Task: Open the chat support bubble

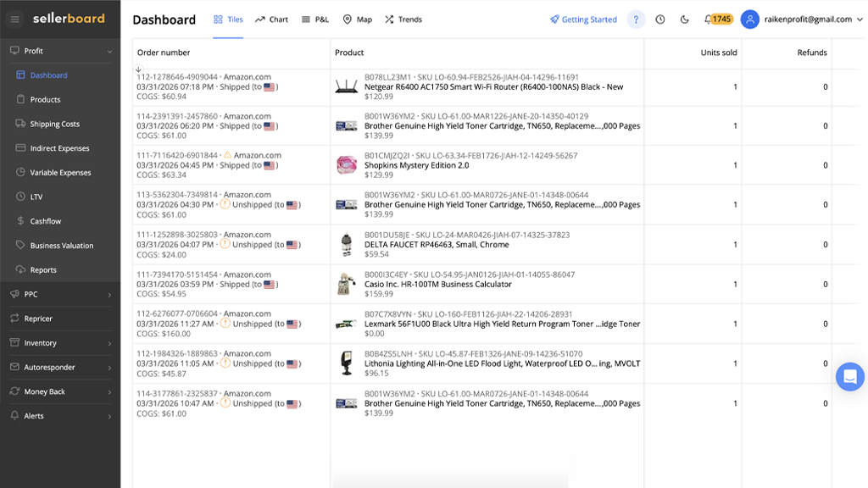Action: coord(849,376)
